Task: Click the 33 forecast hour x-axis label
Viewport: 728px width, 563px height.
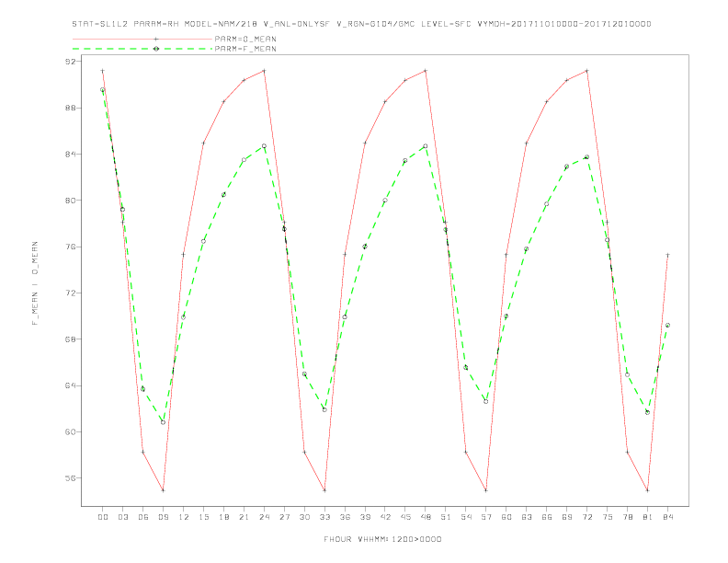Action: 325,517
